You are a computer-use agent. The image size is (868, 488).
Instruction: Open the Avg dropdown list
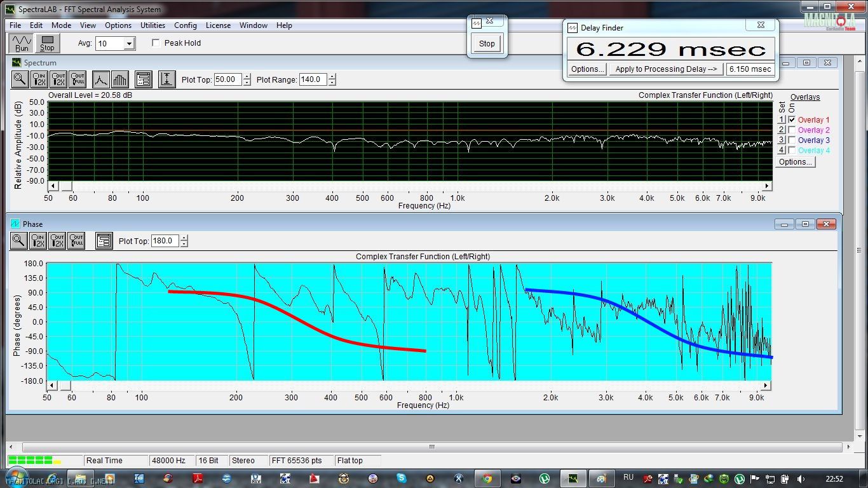[129, 44]
